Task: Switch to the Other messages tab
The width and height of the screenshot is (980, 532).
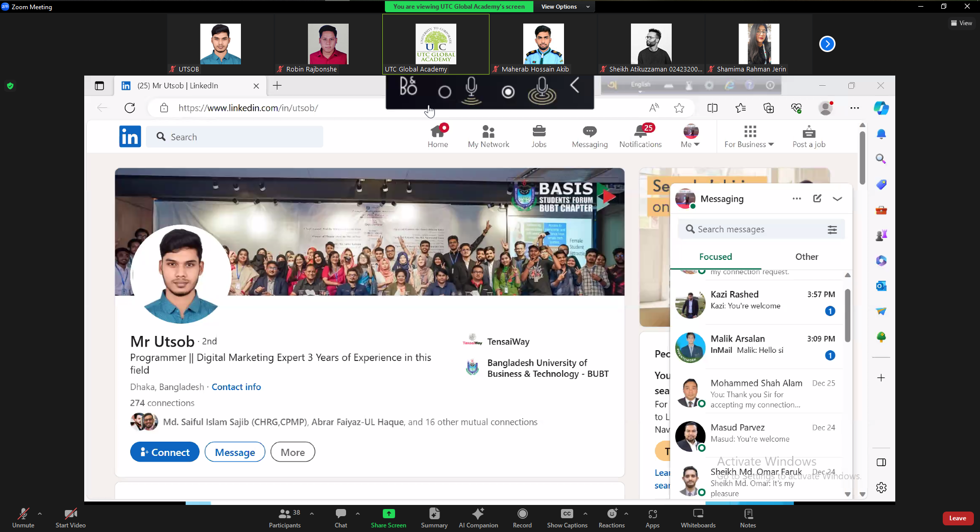Action: point(806,257)
